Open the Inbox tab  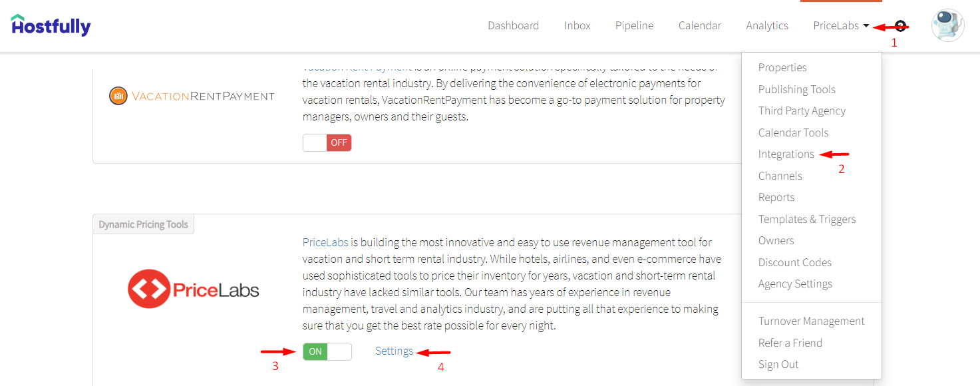577,25
